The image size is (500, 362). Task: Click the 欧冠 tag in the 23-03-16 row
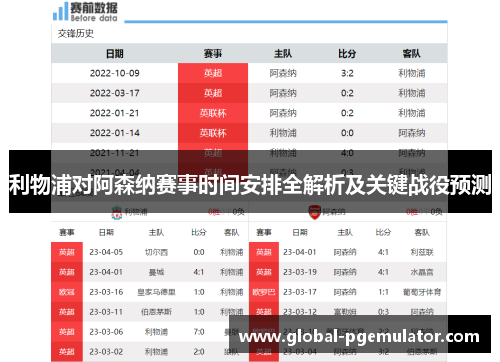point(67,292)
